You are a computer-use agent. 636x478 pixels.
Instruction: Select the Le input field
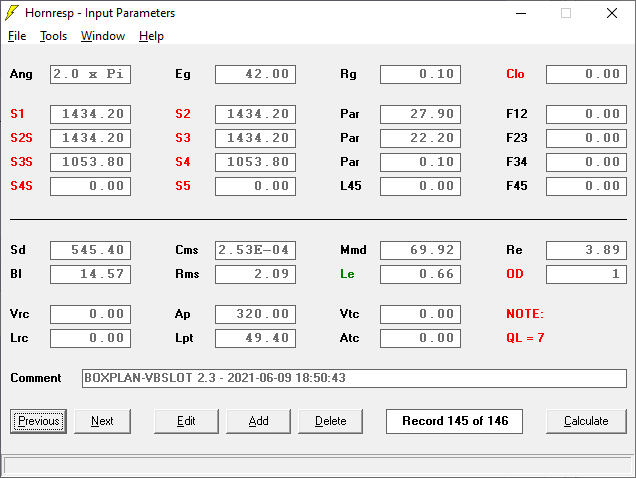[421, 274]
